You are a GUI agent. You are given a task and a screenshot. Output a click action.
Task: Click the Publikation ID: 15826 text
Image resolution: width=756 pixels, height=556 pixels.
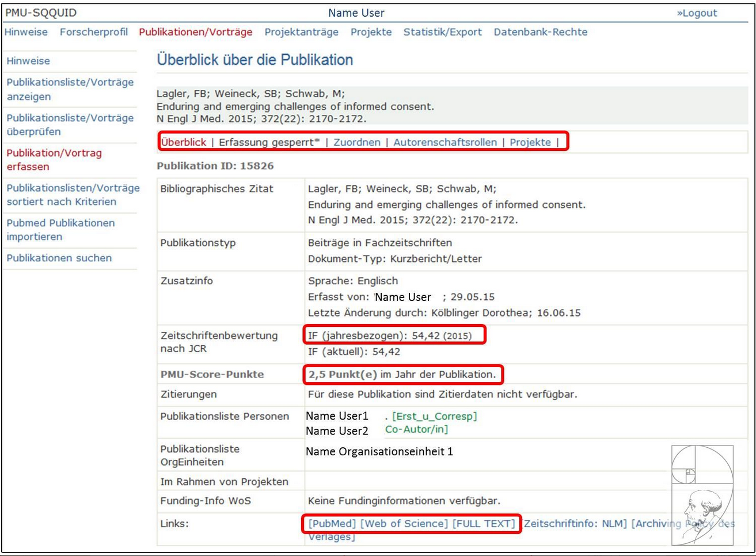click(x=215, y=166)
